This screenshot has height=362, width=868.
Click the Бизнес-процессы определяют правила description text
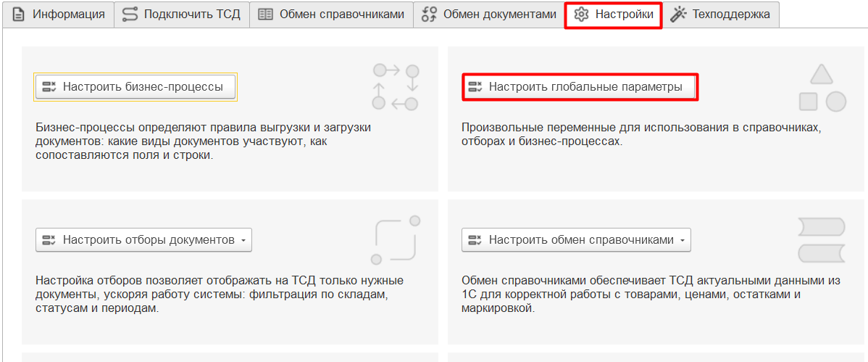[x=203, y=141]
